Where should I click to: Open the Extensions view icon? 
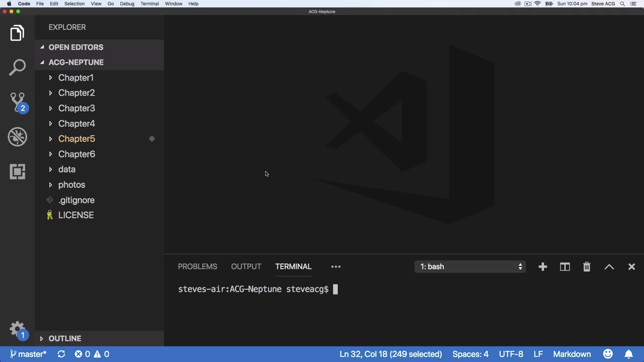(x=17, y=171)
